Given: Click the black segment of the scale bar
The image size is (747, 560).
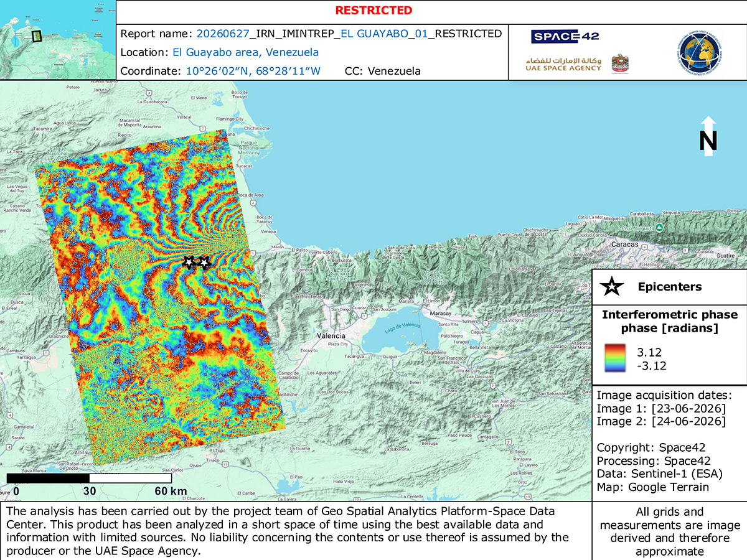Looking at the screenshot, I should [x=48, y=478].
